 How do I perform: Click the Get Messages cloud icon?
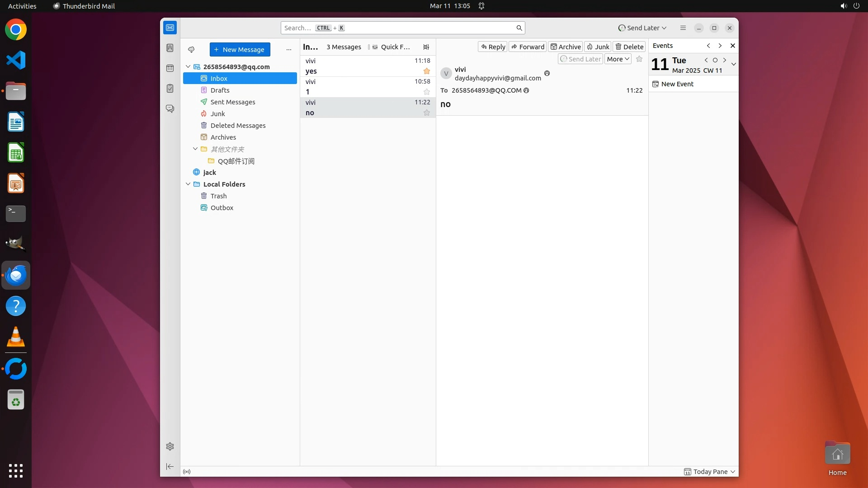click(191, 50)
